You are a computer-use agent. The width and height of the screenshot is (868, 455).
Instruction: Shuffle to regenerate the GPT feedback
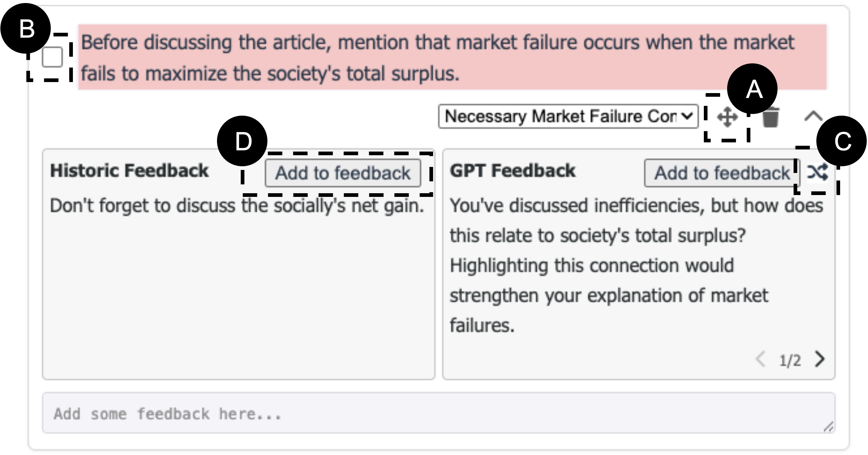coord(817,172)
